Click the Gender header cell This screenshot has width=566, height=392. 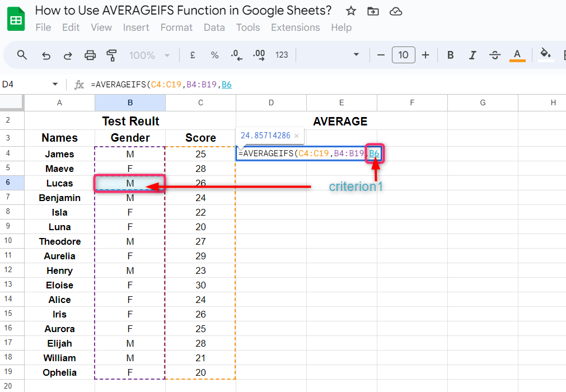130,138
